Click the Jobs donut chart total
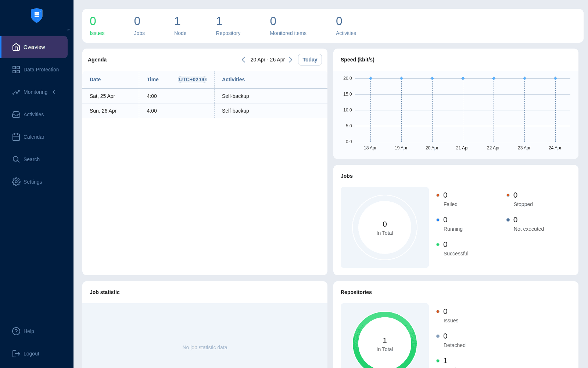588x368 pixels. 384,227
